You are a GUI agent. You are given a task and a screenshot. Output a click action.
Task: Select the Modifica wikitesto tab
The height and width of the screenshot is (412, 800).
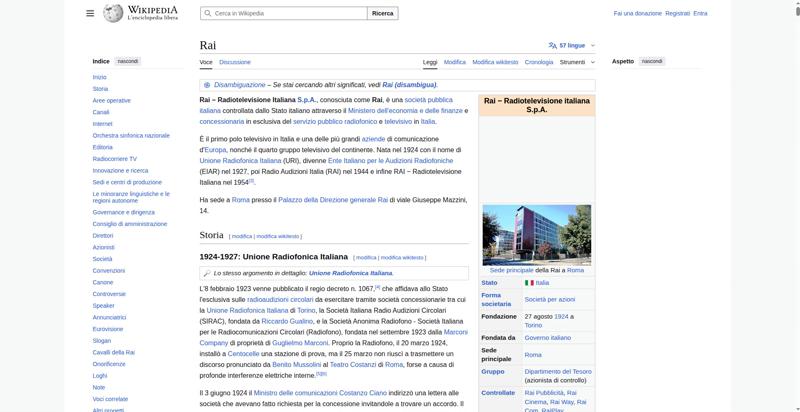coord(495,62)
